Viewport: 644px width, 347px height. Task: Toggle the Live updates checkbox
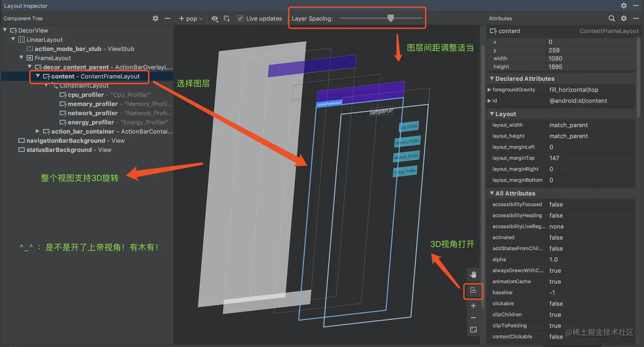coord(240,18)
